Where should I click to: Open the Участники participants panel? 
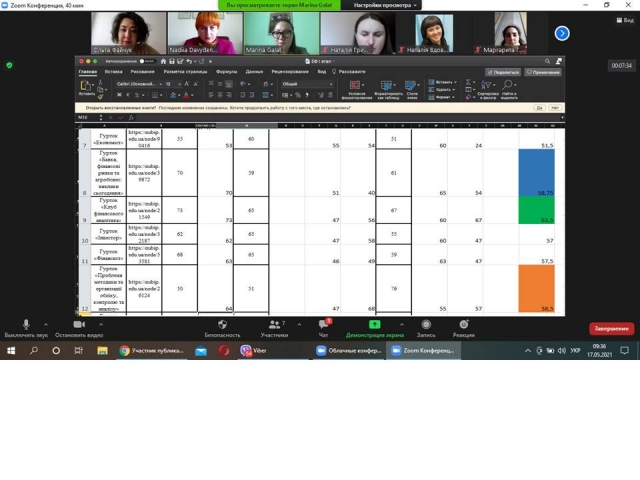pyautogui.click(x=274, y=329)
